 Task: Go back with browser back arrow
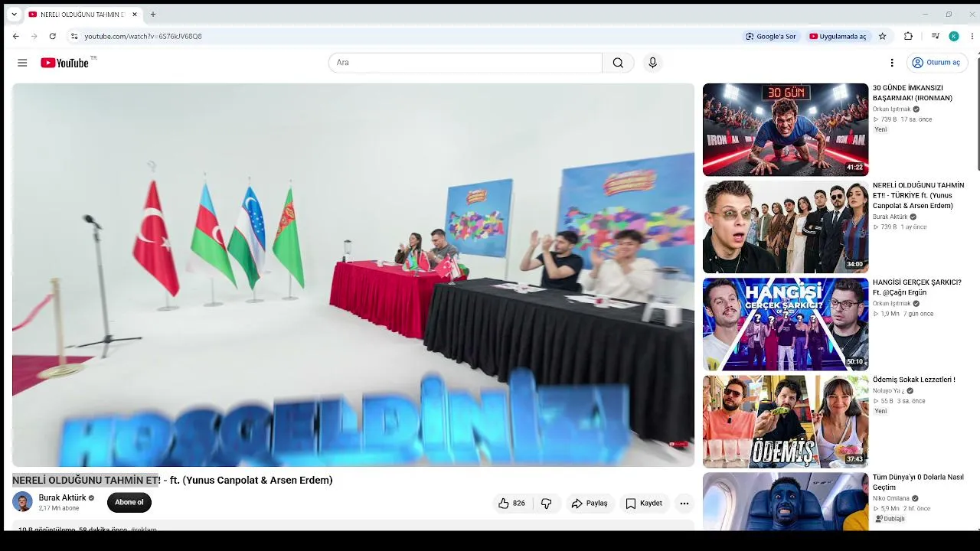click(15, 36)
